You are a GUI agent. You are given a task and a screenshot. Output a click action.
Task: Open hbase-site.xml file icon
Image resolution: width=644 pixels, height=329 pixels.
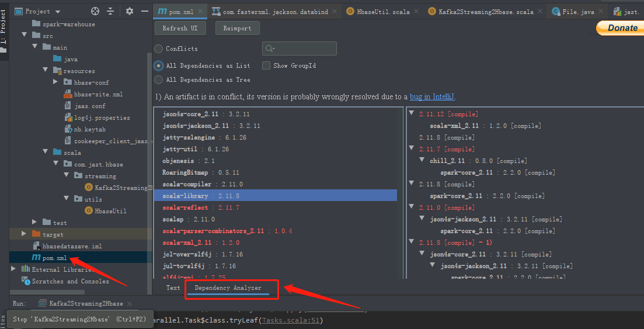tap(68, 94)
